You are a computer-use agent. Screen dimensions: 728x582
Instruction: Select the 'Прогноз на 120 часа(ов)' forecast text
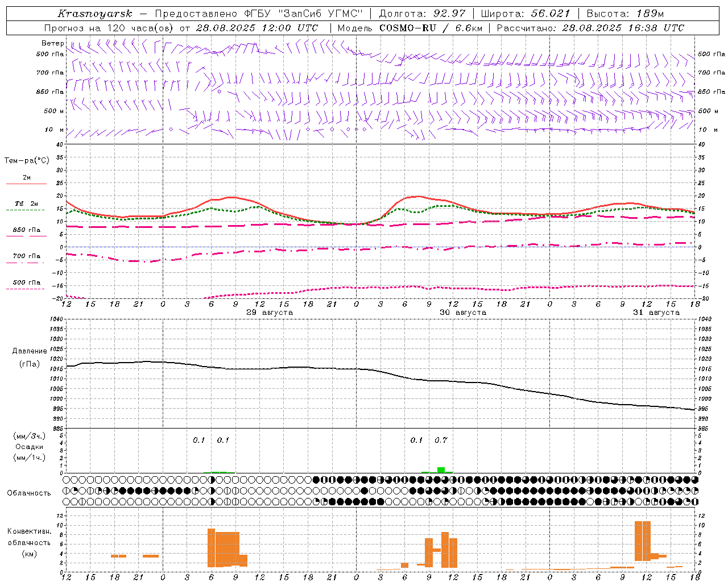click(x=109, y=28)
